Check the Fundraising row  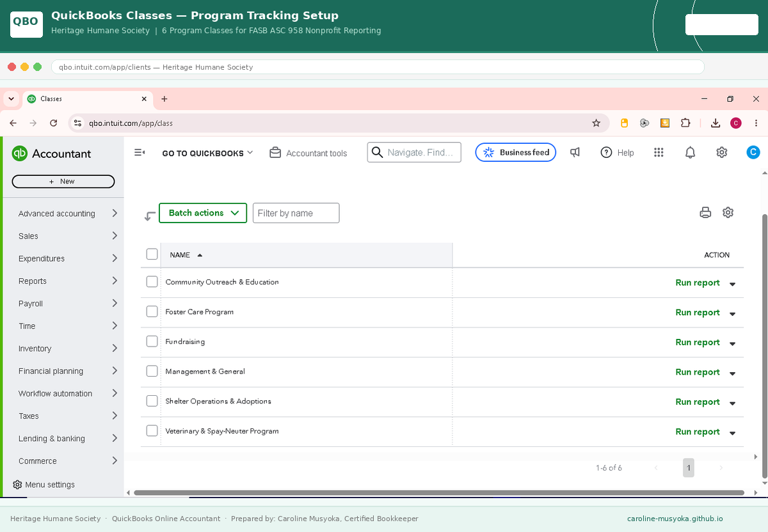(152, 341)
